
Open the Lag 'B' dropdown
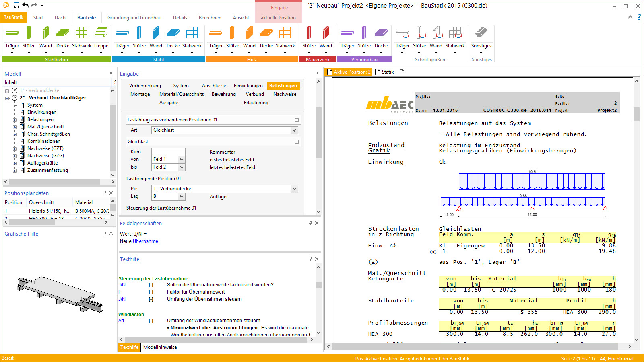182,197
